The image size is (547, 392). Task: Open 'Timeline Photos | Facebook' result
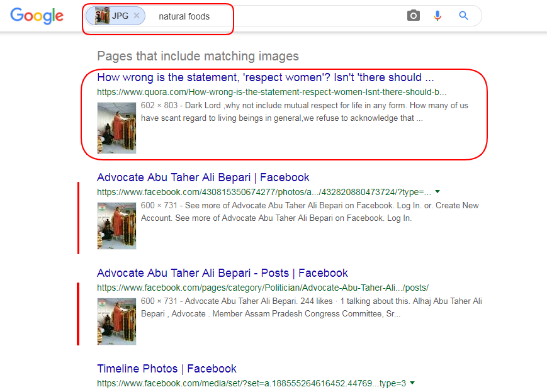[x=167, y=368]
